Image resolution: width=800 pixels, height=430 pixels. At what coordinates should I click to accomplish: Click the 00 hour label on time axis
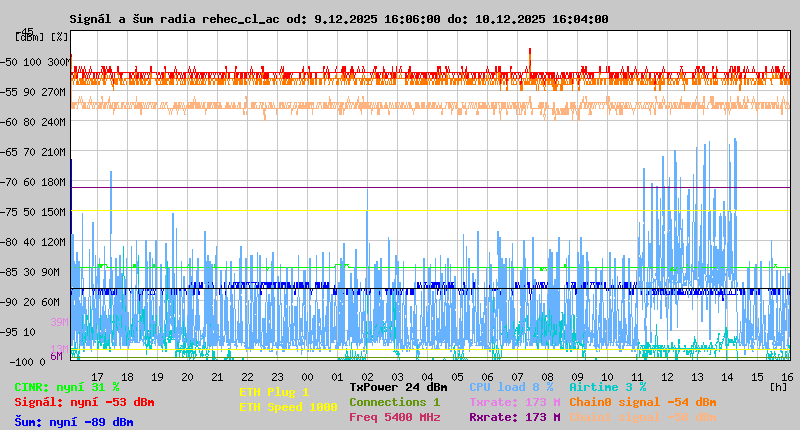(307, 377)
